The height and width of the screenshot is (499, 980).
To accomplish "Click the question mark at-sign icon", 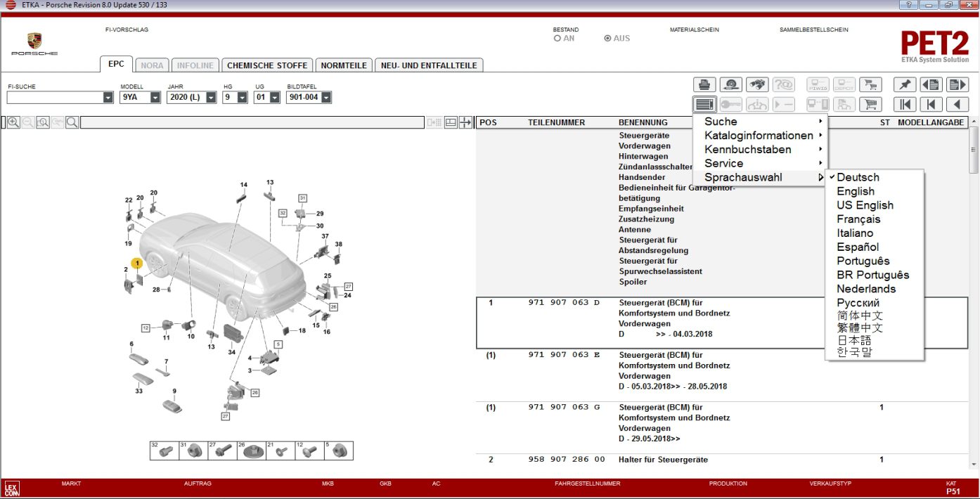I will 783,85.
